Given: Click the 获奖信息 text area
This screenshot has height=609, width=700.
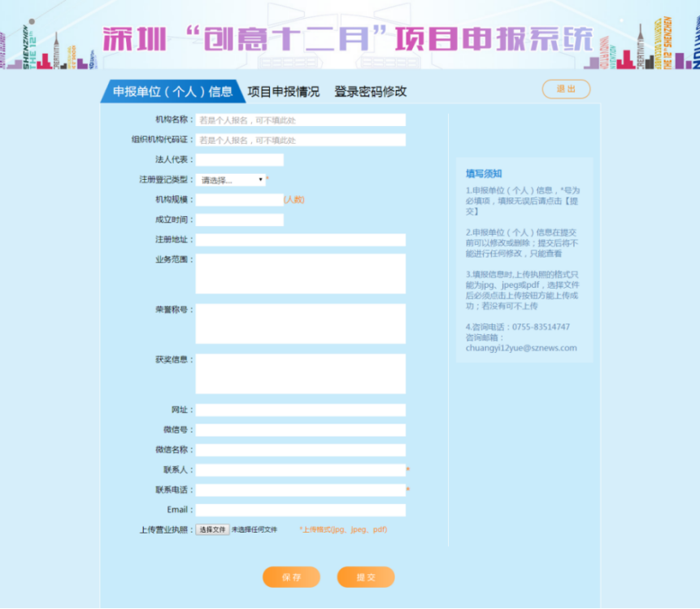Looking at the screenshot, I should (x=299, y=372).
